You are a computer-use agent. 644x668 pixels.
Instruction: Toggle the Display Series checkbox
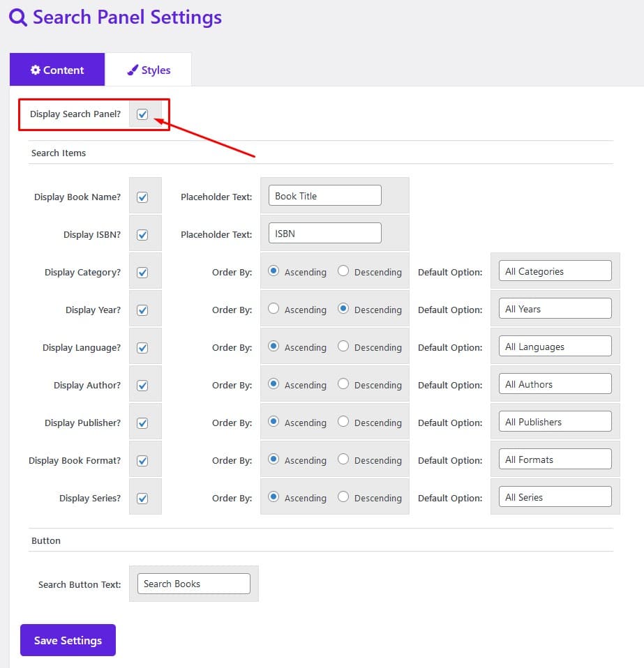tap(142, 499)
